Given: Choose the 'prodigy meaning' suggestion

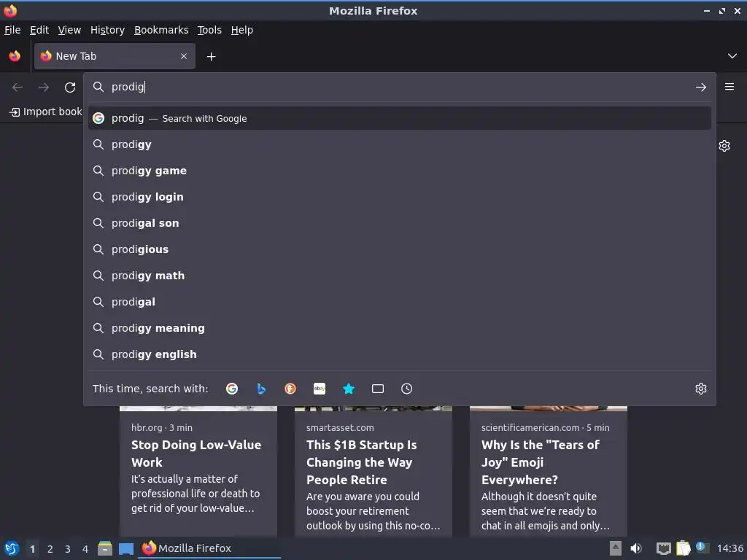Looking at the screenshot, I should point(400,327).
